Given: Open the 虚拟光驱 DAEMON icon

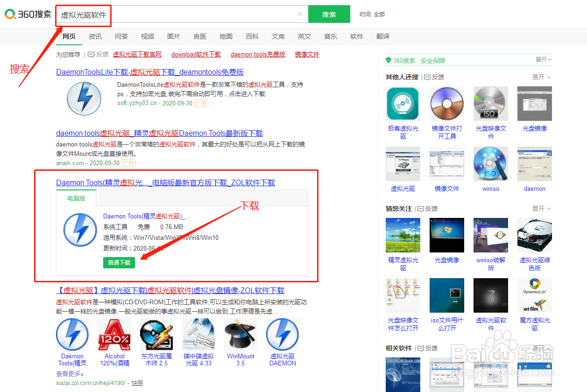Looking at the screenshot, I should 283,335.
